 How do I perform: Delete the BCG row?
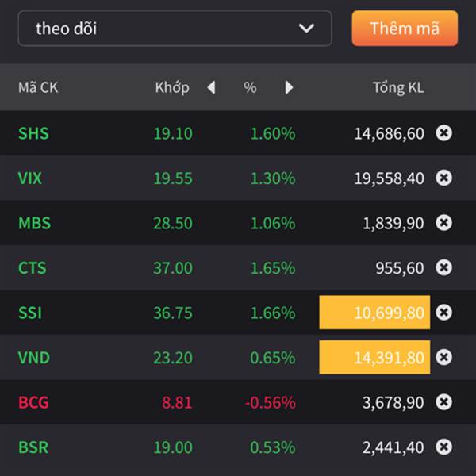click(x=443, y=402)
